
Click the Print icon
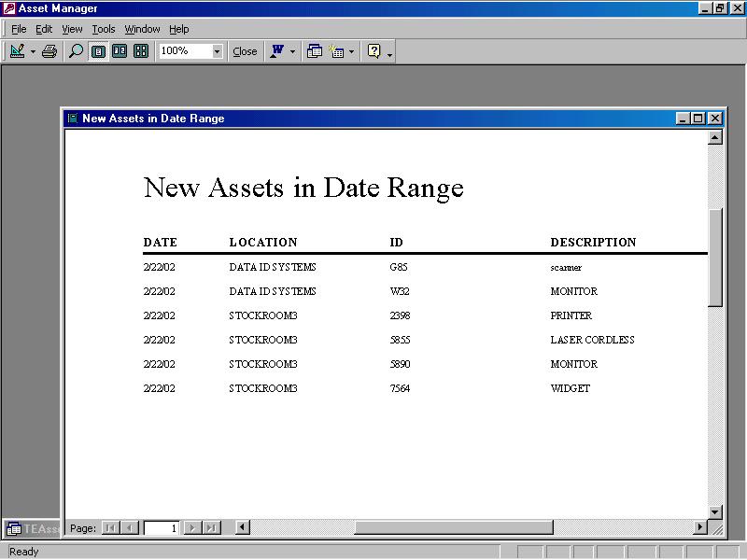point(49,51)
